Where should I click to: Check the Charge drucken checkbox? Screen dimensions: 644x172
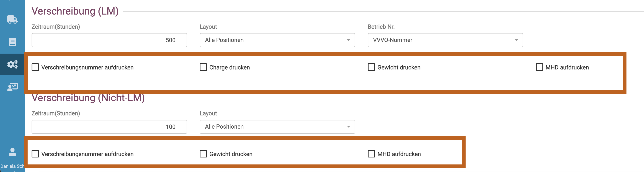point(203,67)
